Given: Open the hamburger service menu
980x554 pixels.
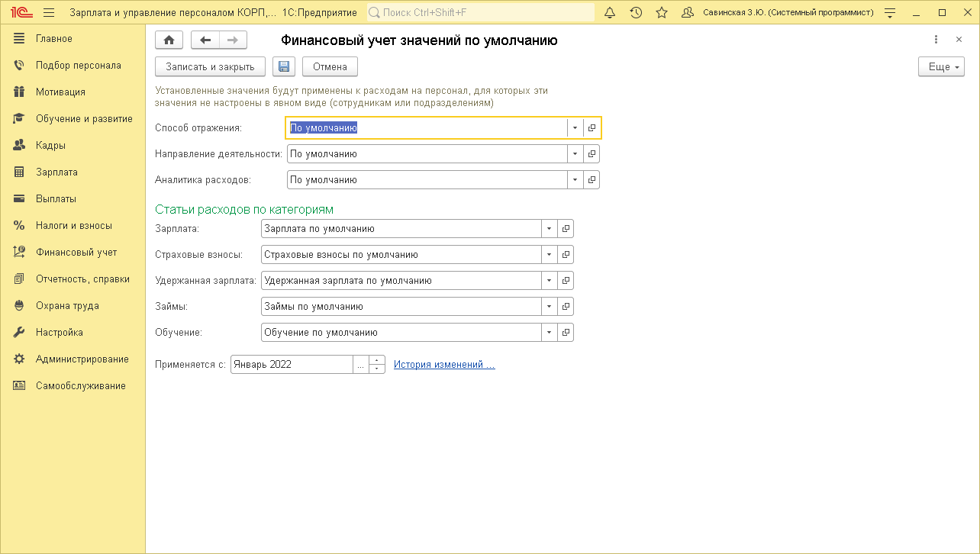Looking at the screenshot, I should click(50, 13).
